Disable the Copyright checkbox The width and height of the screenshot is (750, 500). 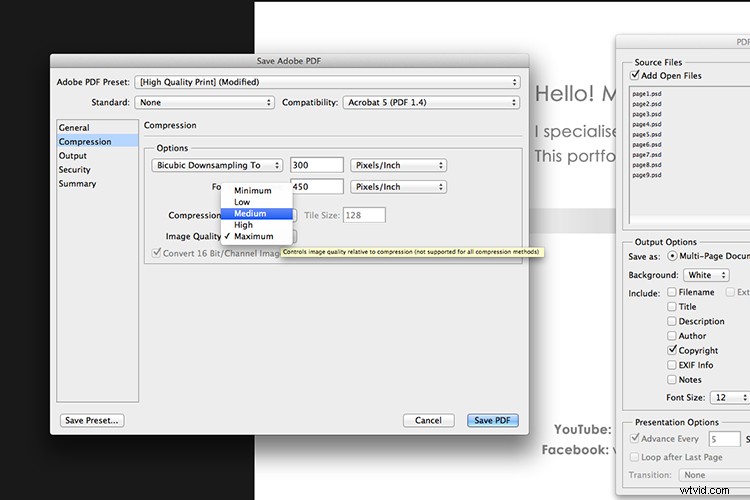[672, 351]
